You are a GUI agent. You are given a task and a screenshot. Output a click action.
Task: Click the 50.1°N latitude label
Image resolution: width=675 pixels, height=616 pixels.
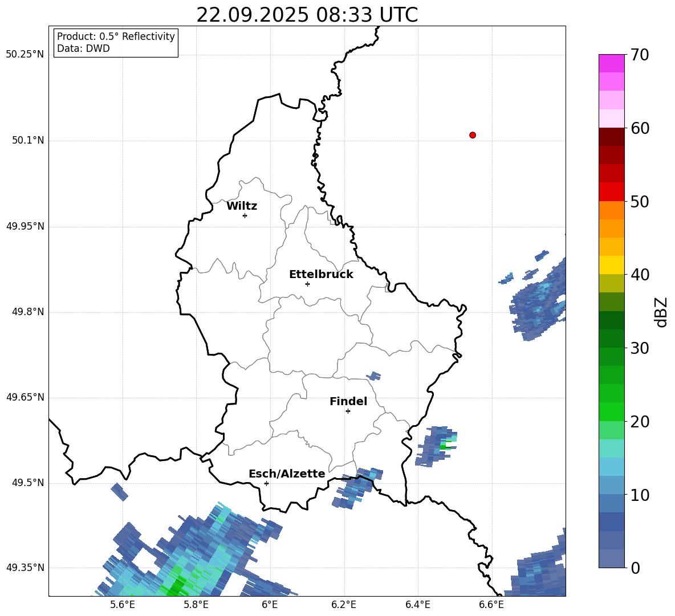coord(28,141)
